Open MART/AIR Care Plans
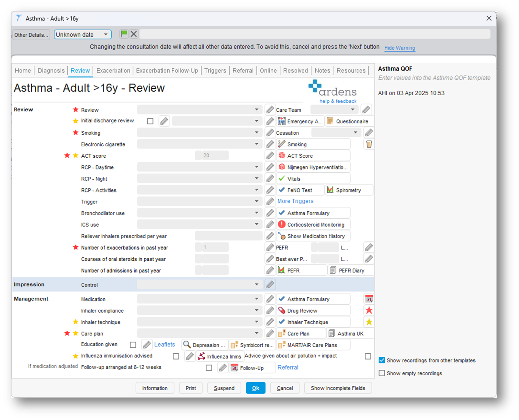Image resolution: width=519 pixels, height=420 pixels. (313, 345)
